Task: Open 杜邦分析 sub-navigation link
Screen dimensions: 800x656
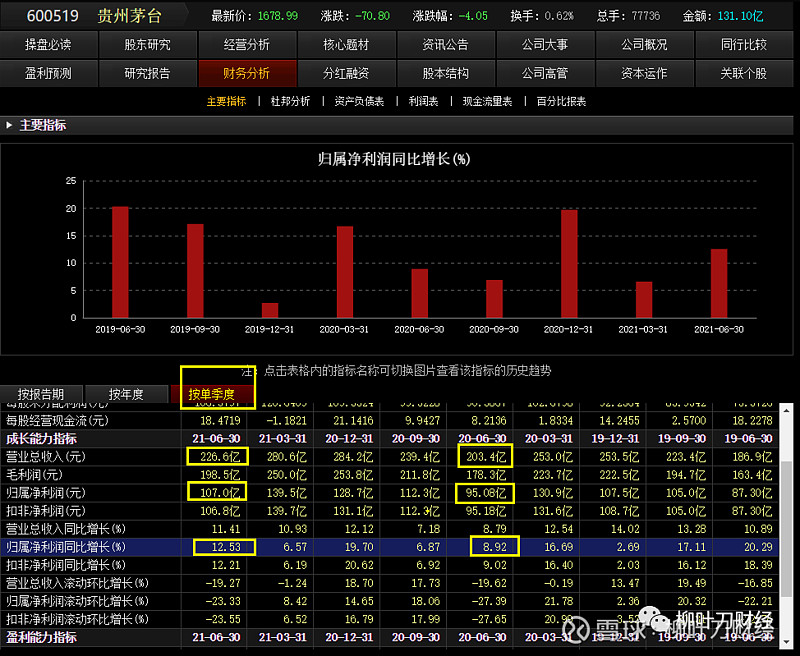Action: (290, 102)
